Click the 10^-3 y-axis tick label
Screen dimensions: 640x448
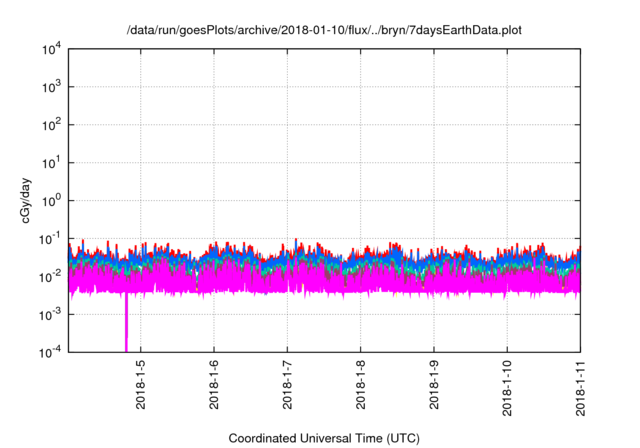(51, 314)
